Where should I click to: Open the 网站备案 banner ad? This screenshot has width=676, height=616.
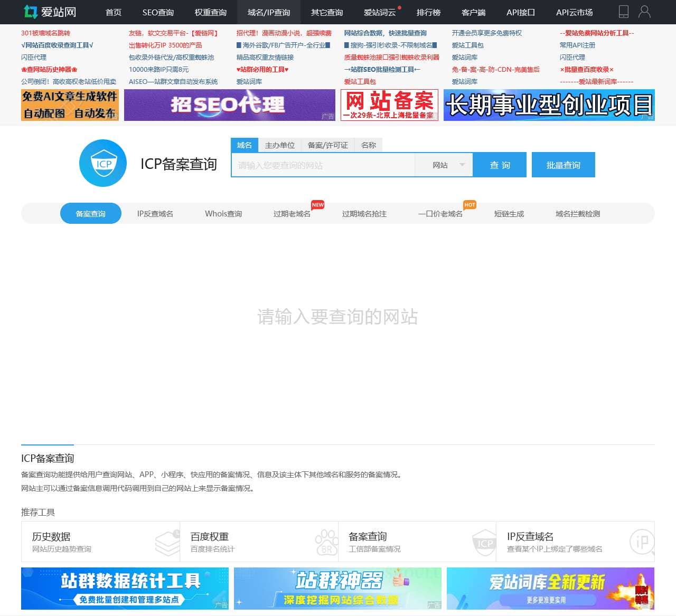click(389, 105)
